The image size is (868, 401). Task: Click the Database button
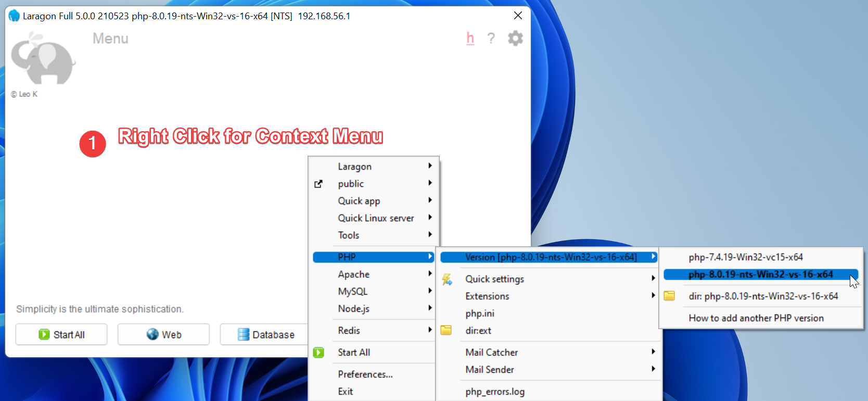265,334
